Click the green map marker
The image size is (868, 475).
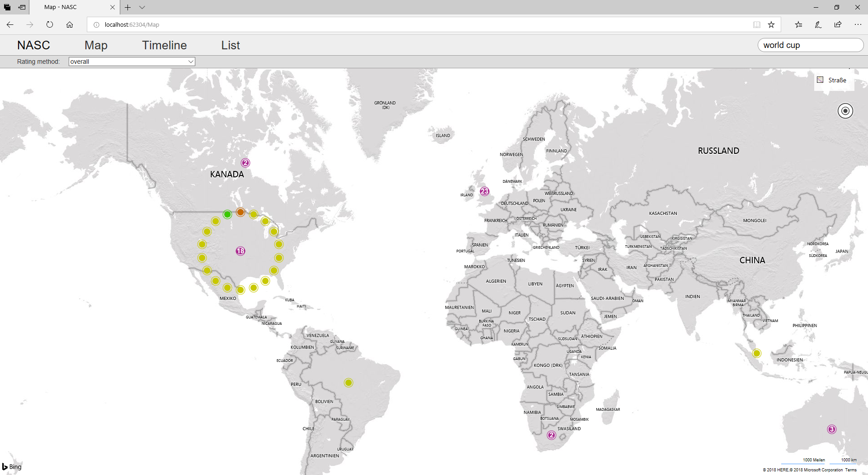point(227,214)
